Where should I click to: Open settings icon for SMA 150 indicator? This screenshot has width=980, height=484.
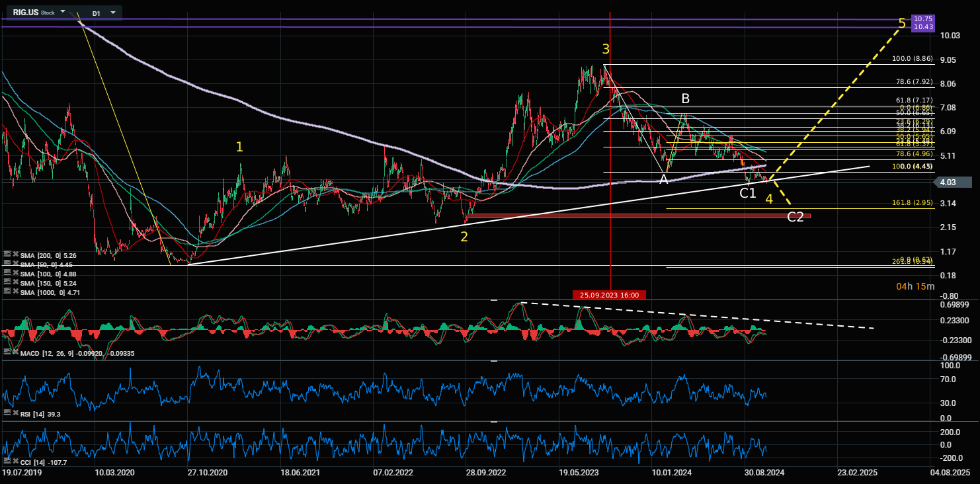coord(6,282)
